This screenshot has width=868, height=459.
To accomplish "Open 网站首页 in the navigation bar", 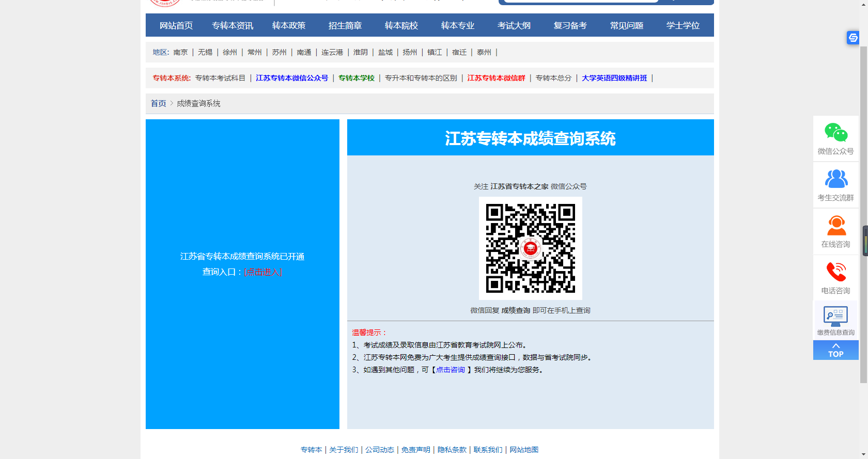I will pyautogui.click(x=176, y=25).
